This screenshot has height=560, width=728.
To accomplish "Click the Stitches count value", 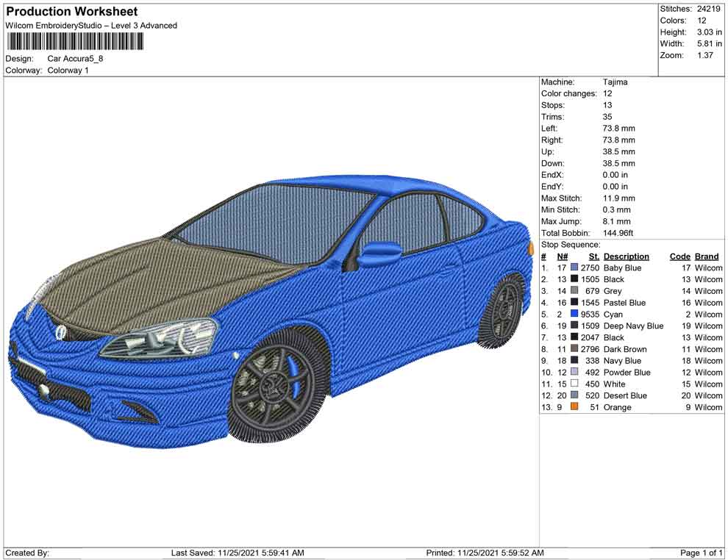I will [708, 9].
